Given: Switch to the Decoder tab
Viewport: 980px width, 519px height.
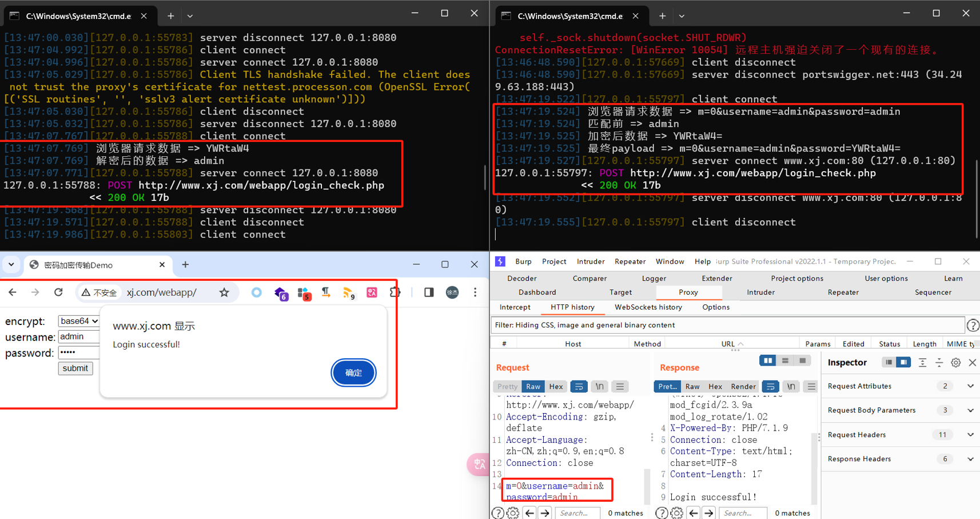Looking at the screenshot, I should click(x=522, y=279).
